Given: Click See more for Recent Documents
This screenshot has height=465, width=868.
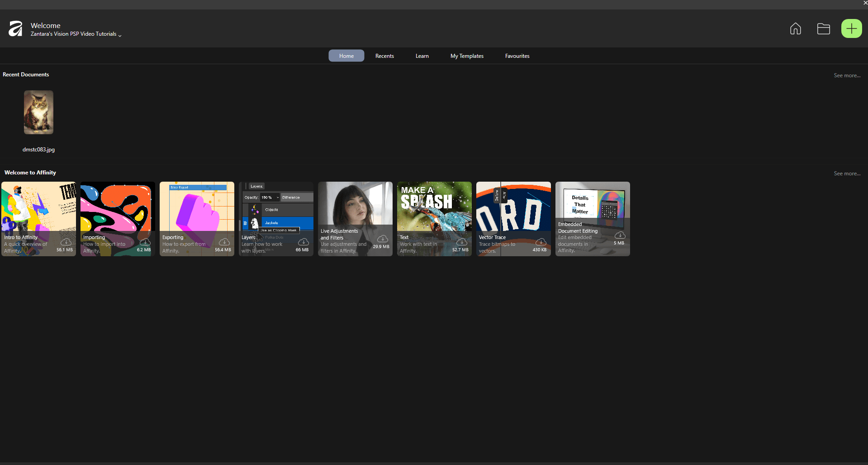Looking at the screenshot, I should point(847,75).
